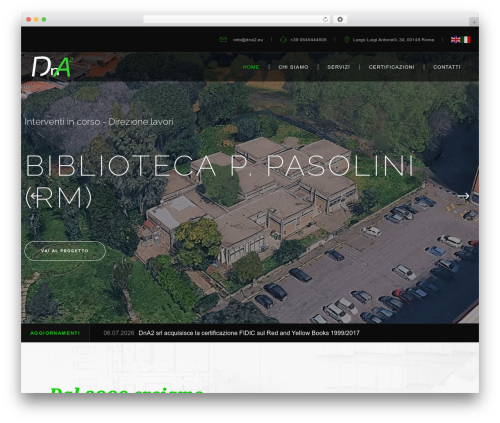Image resolution: width=500 pixels, height=423 pixels.
Task: Click the DnA2 logo
Action: pos(52,67)
